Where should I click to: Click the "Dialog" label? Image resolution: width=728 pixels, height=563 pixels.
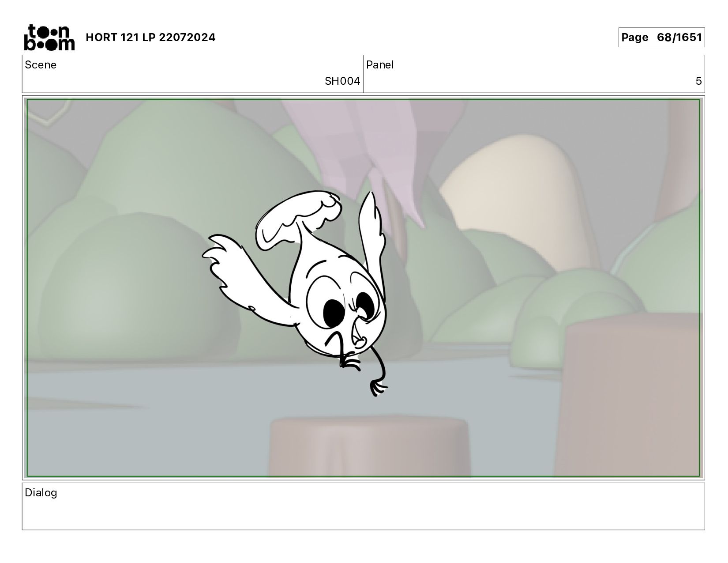click(x=41, y=493)
